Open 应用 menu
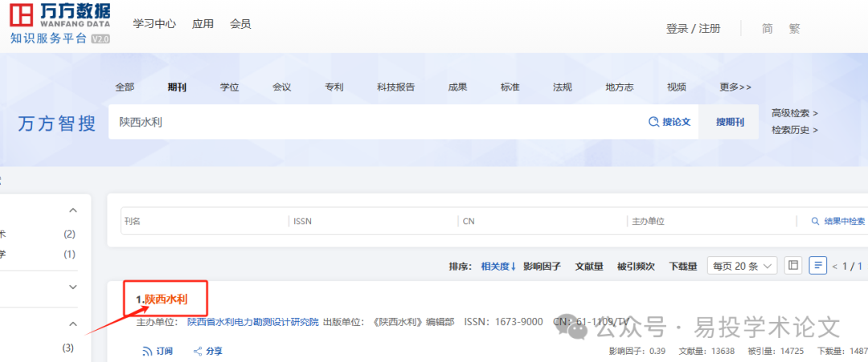 (203, 24)
